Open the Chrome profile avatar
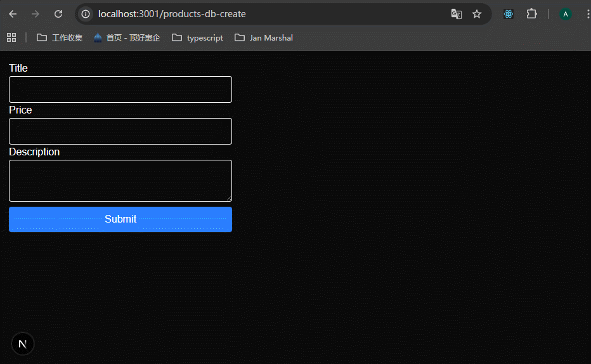591x364 pixels. pos(566,14)
